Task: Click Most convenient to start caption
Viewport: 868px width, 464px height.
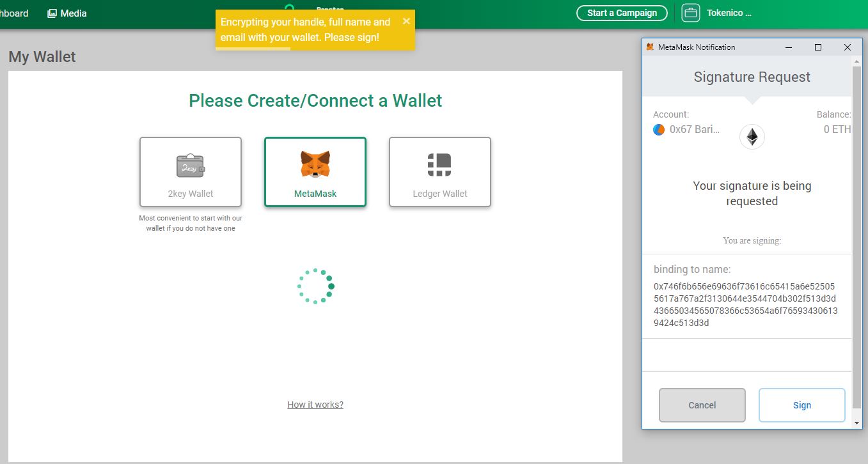Action: point(191,223)
